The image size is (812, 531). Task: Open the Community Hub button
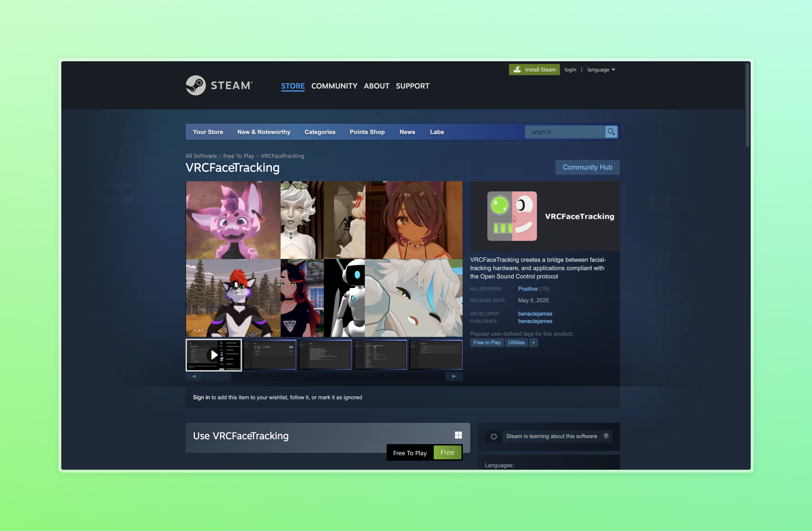(587, 167)
